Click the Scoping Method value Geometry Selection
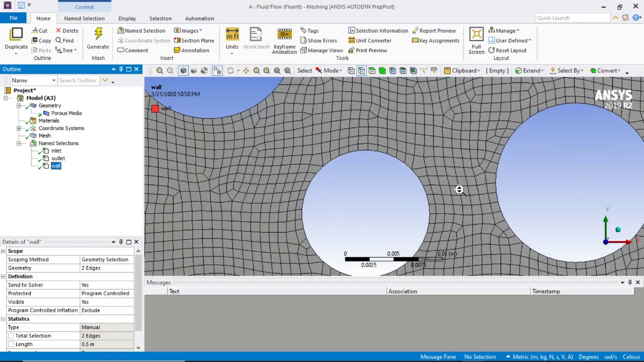The height and width of the screenshot is (362, 644). pos(107,259)
